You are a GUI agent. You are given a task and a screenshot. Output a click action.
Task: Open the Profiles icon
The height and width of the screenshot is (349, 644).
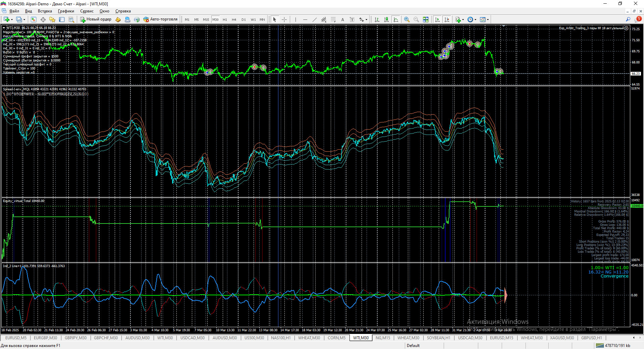19,19
